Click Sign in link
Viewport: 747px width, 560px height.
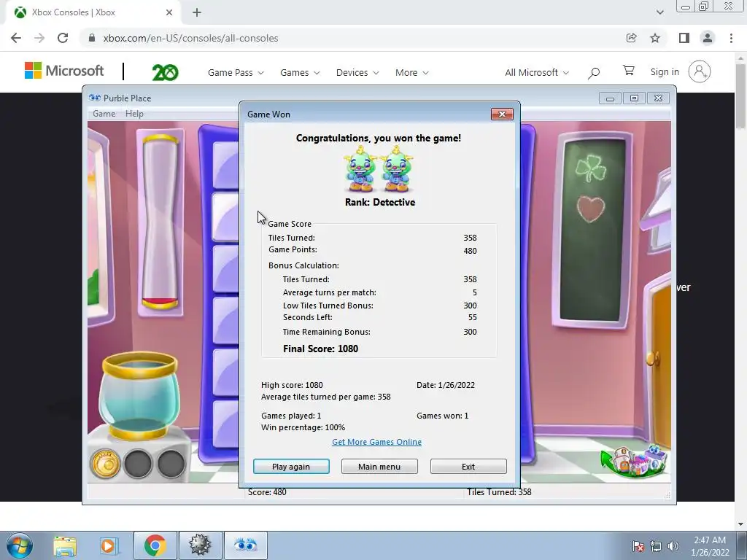pos(665,72)
